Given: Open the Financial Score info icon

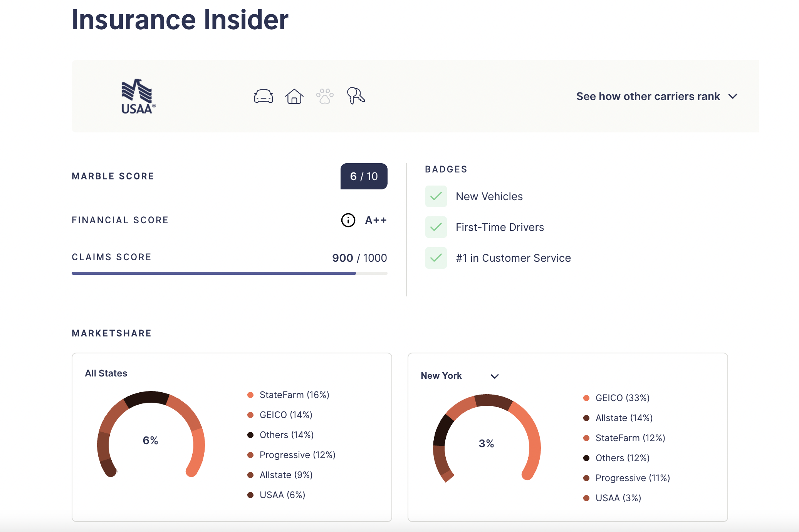Looking at the screenshot, I should pyautogui.click(x=348, y=220).
